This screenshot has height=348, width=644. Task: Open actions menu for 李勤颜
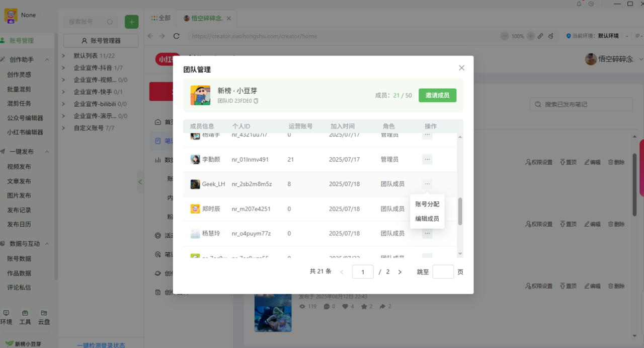pos(427,160)
